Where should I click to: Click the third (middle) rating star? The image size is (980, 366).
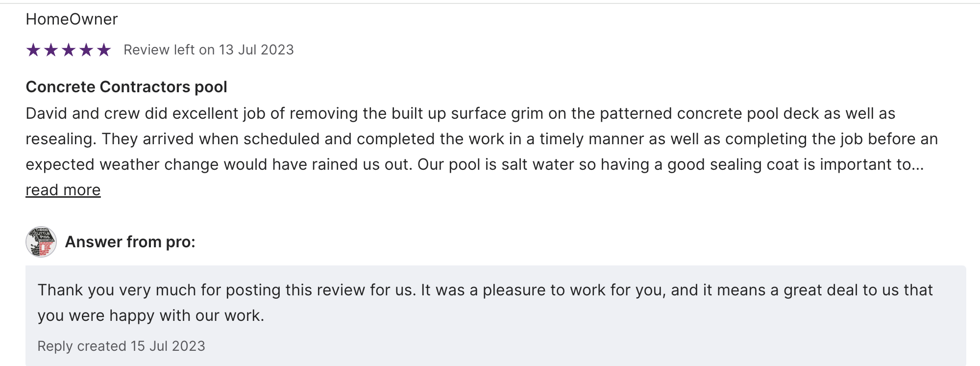[x=69, y=50]
